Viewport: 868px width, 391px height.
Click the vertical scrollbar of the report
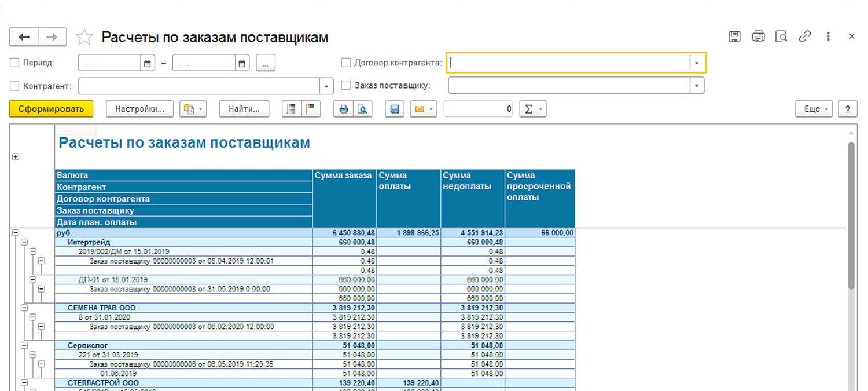coord(851,214)
